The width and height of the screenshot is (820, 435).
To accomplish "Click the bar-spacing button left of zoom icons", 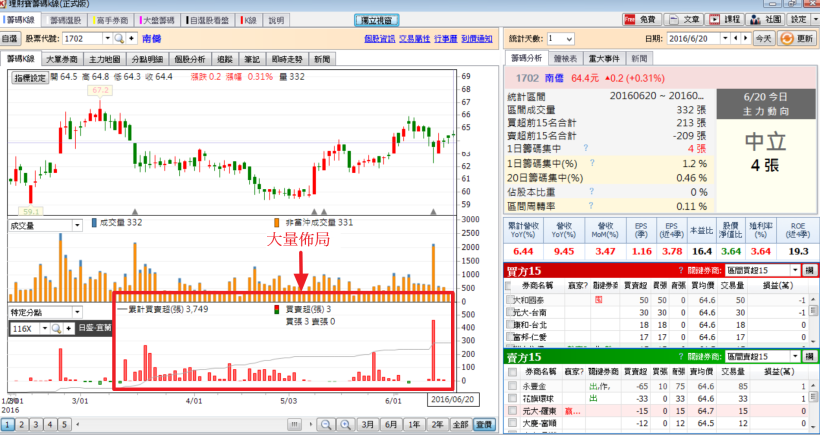I will click(x=294, y=424).
